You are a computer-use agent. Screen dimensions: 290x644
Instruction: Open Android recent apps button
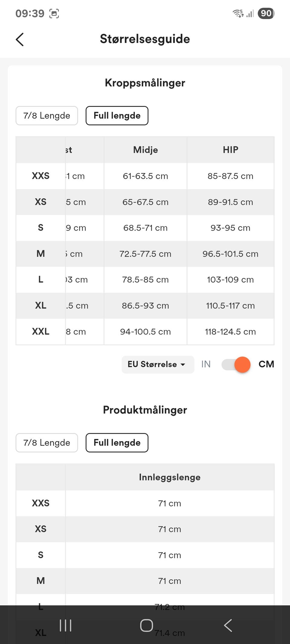66,625
